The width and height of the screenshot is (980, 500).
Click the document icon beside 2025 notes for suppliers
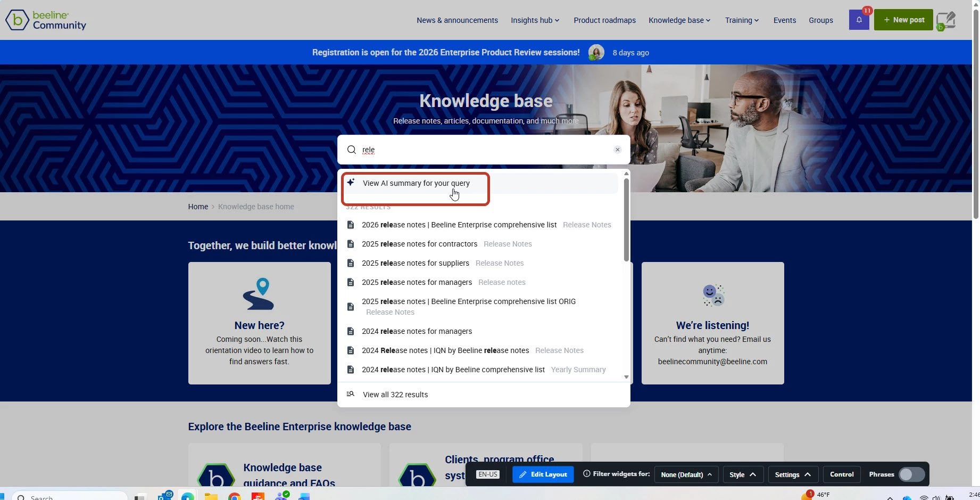(351, 263)
